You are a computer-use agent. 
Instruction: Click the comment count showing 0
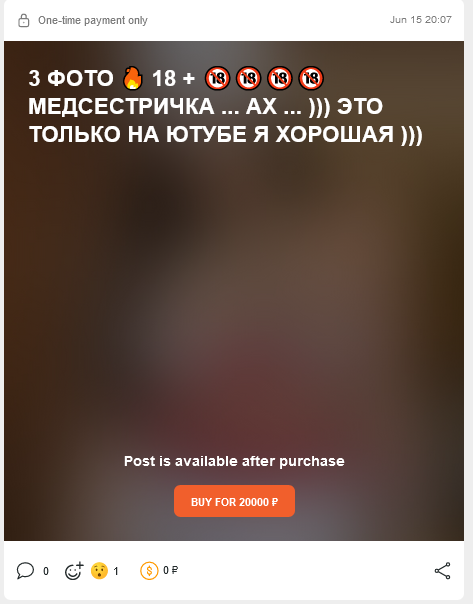click(x=46, y=571)
